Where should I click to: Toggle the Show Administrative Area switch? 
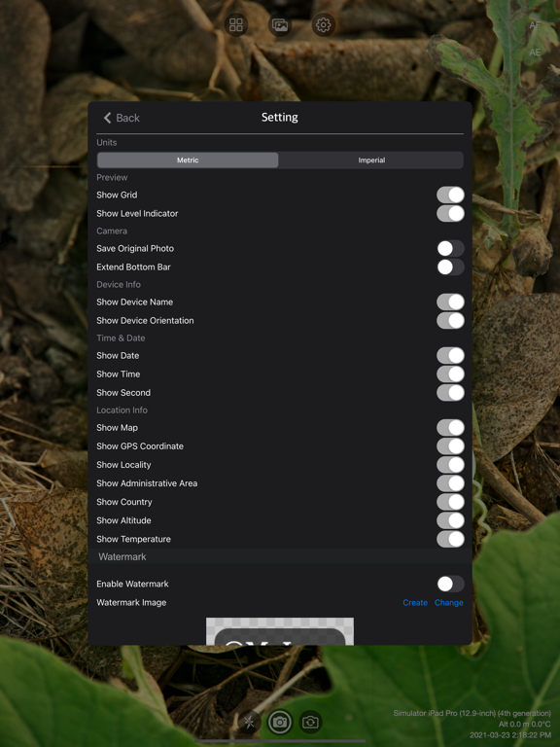[450, 483]
